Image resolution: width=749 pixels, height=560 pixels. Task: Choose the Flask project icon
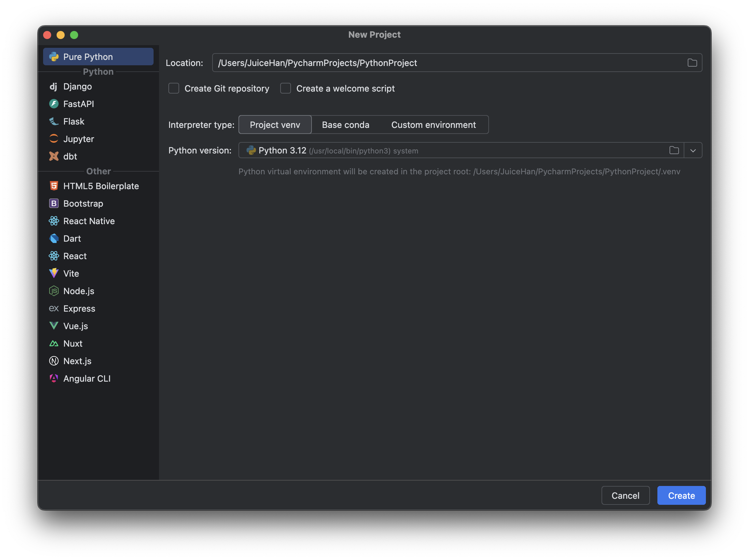(54, 121)
